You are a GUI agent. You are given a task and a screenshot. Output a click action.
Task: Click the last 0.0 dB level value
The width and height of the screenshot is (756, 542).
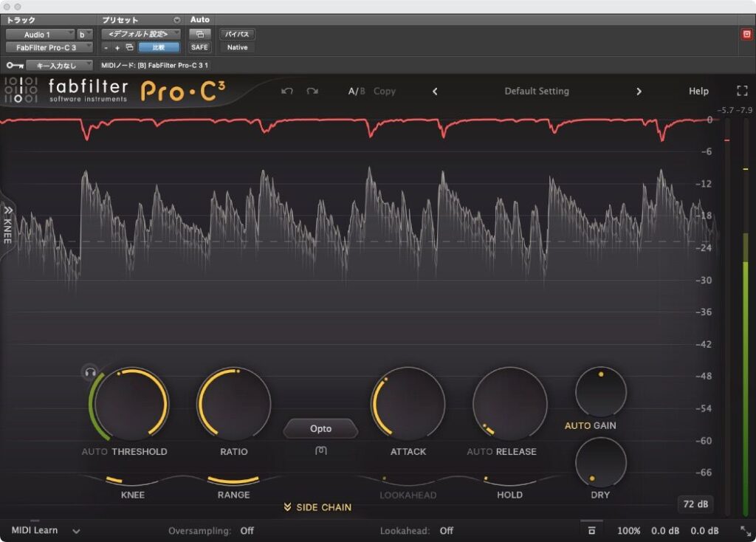coord(704,531)
